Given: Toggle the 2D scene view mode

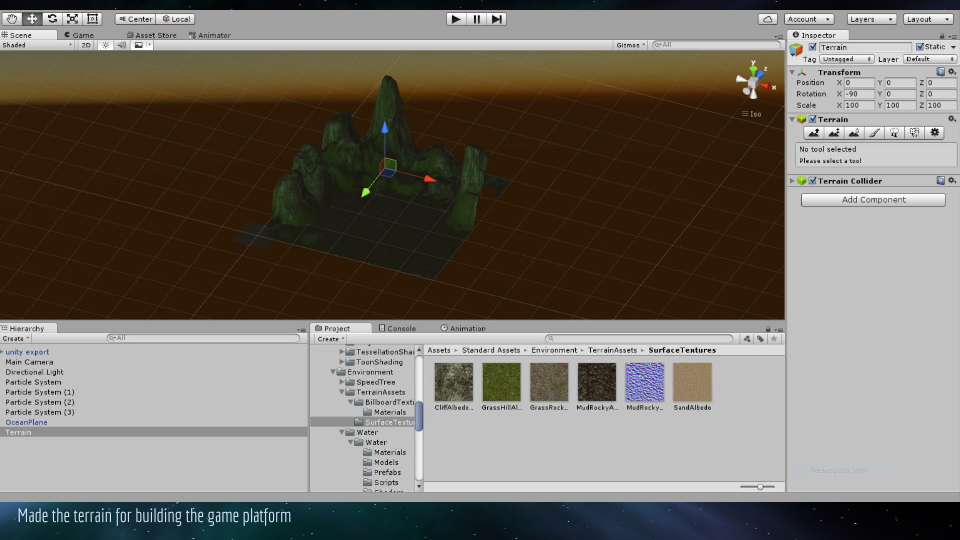Looking at the screenshot, I should pos(86,45).
